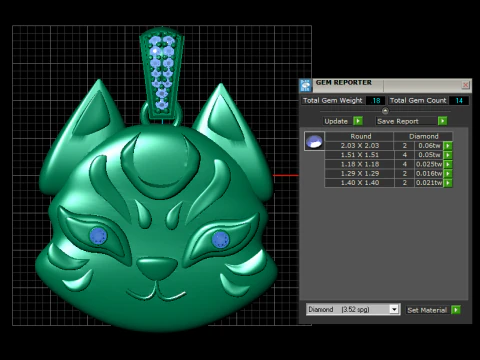This screenshot has width=480, height=360.
Task: Click the 0.021tw weight cell
Action: (429, 183)
